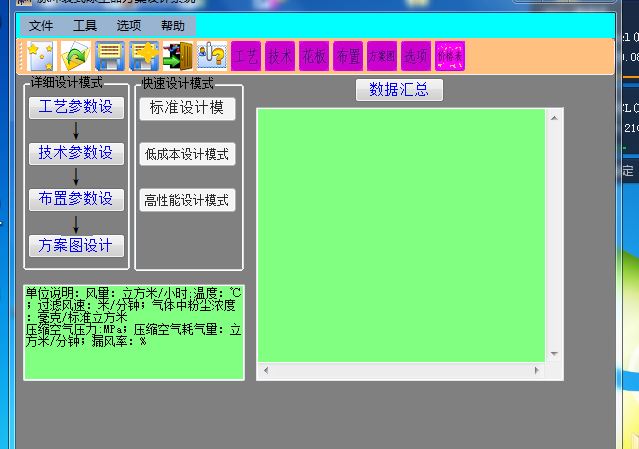Viewport: 639px width, 449px height.
Task: Click the magenta 花板 toolbar button
Action: pos(314,56)
